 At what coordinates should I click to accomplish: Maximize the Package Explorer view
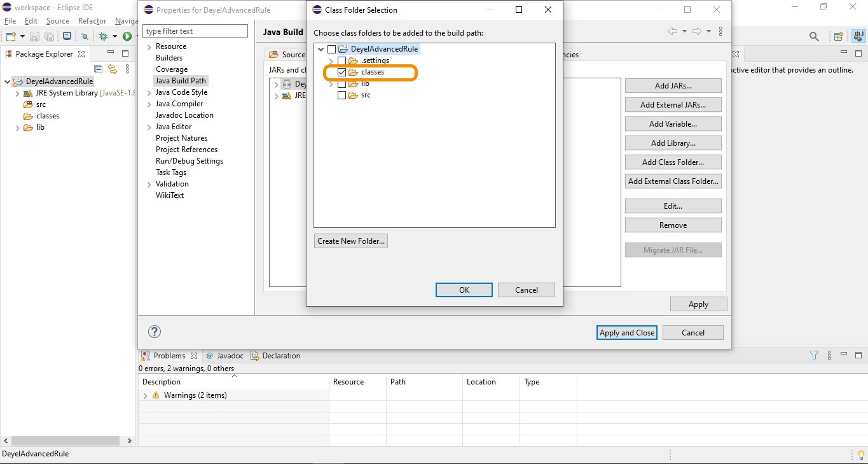(125, 53)
